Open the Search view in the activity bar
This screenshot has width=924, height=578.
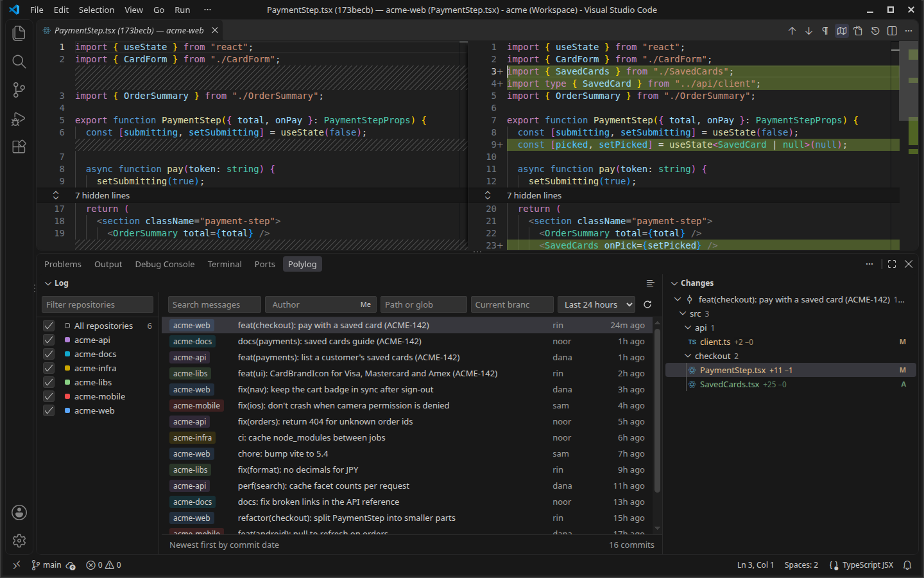click(x=19, y=62)
